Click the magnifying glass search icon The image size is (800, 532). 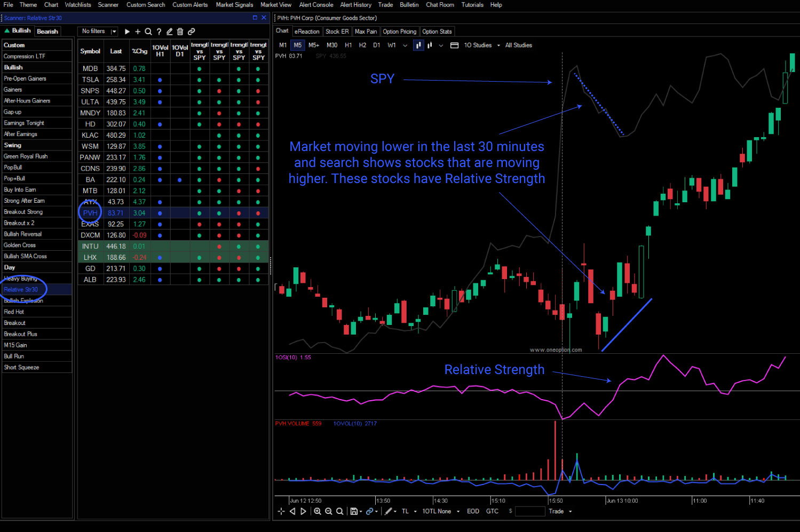pos(148,31)
